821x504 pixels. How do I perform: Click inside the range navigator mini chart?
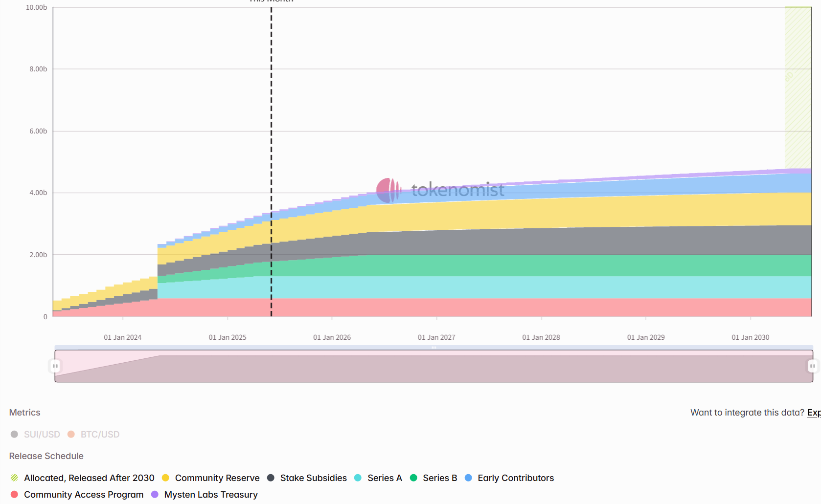[x=433, y=366]
